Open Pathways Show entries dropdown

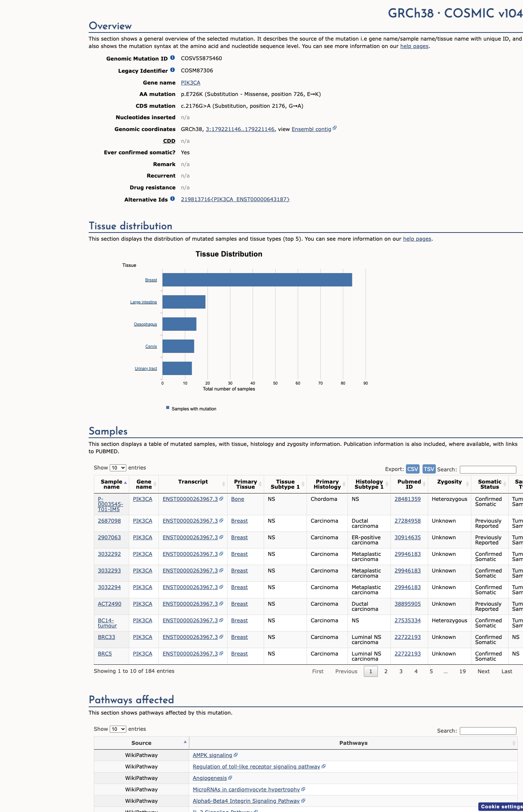pos(118,729)
